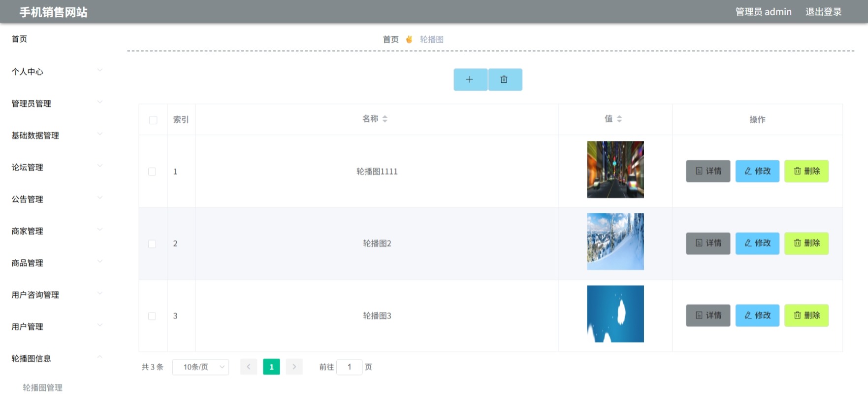The width and height of the screenshot is (868, 416).
Task: Click the 前往 page number input field
Action: click(x=350, y=367)
